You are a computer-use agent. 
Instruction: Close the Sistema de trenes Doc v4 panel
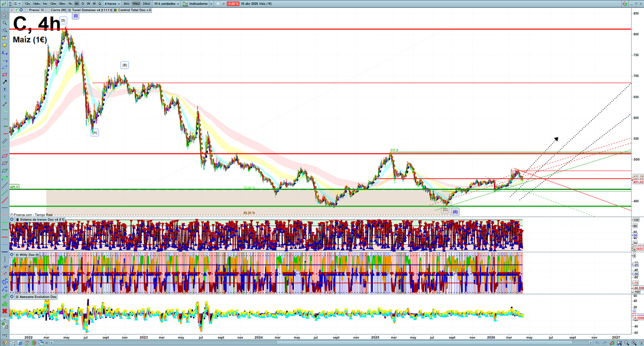(12, 220)
